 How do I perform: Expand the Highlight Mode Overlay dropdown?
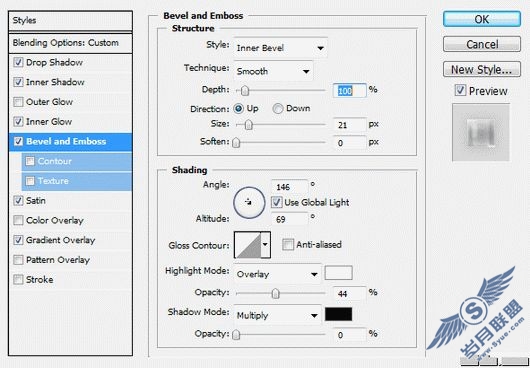pos(278,274)
